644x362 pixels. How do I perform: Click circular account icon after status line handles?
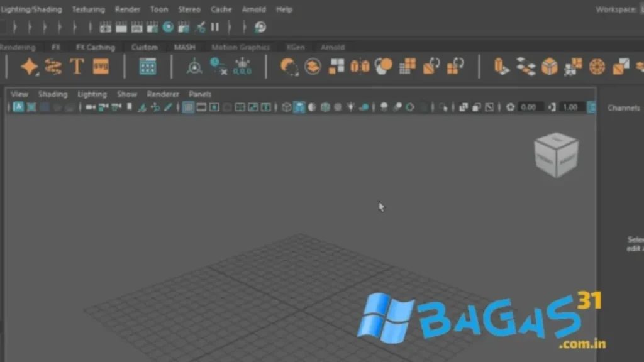(260, 27)
